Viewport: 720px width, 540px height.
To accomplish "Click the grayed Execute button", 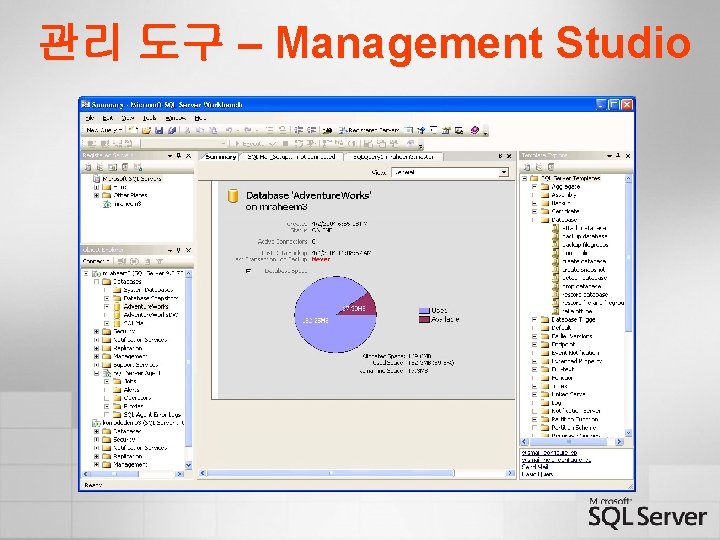I will 250,144.
